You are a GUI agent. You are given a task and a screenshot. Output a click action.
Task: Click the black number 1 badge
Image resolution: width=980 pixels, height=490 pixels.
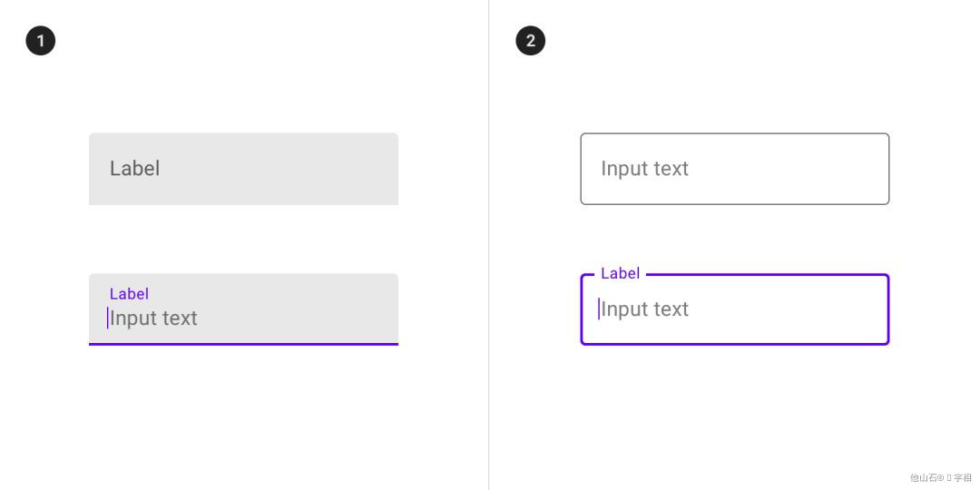[x=40, y=41]
